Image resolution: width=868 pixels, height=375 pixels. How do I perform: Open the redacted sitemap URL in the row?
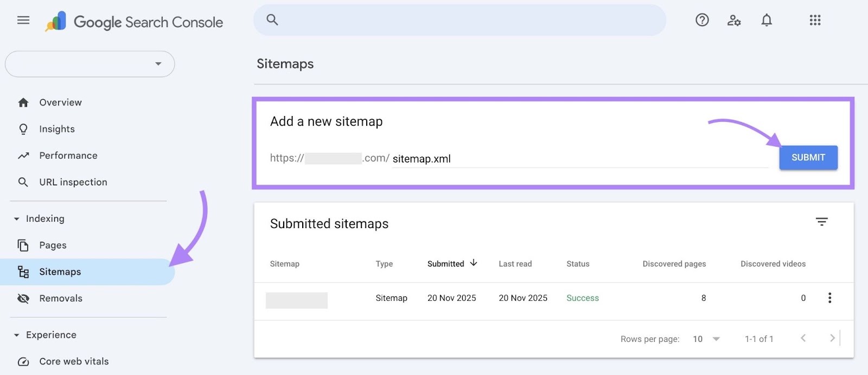click(x=297, y=300)
